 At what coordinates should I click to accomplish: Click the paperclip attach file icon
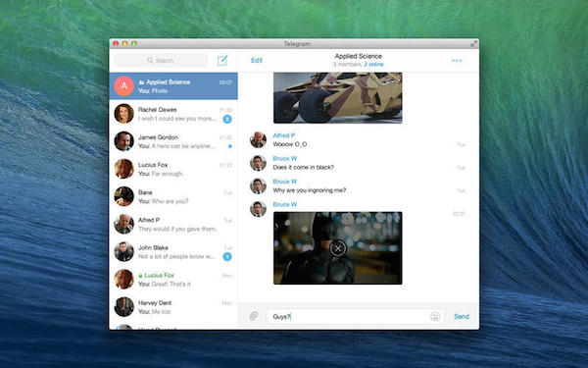coord(254,316)
